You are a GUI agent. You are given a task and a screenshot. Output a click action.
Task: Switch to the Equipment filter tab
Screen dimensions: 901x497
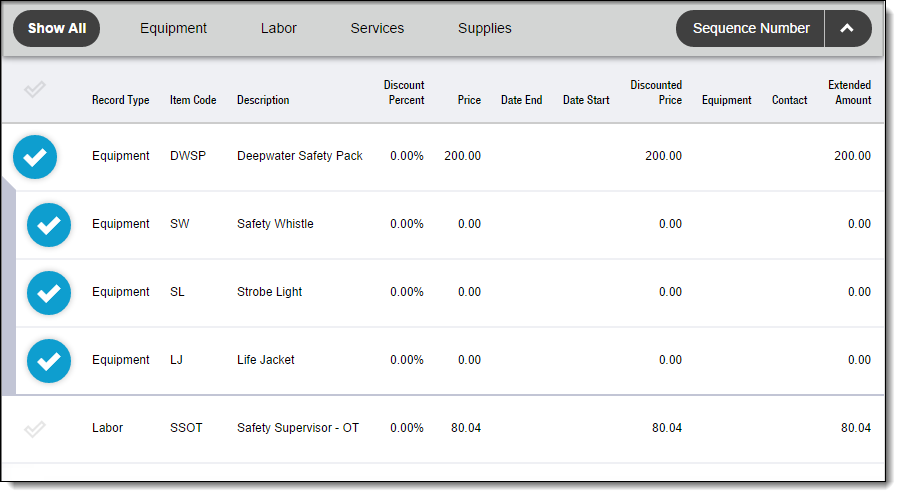pyautogui.click(x=173, y=28)
